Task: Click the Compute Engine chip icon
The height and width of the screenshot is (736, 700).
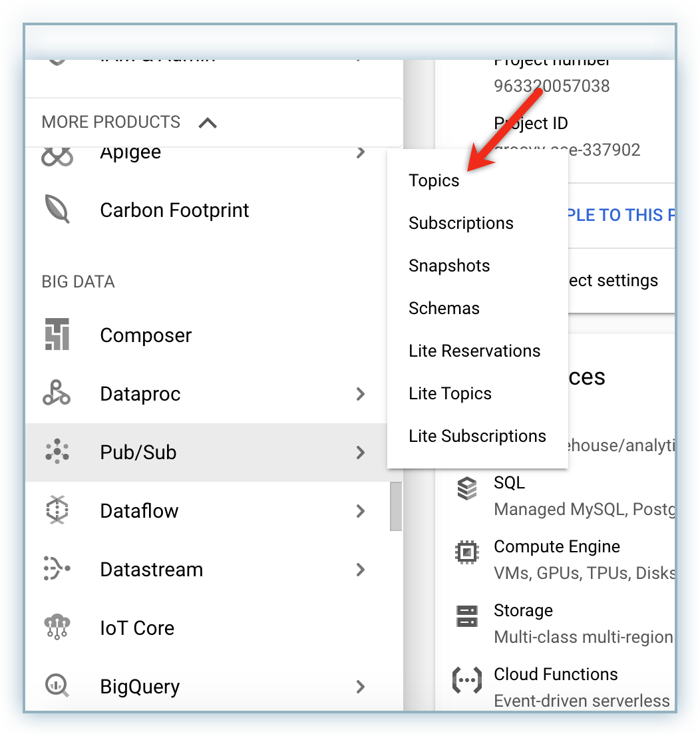Action: pos(467,552)
